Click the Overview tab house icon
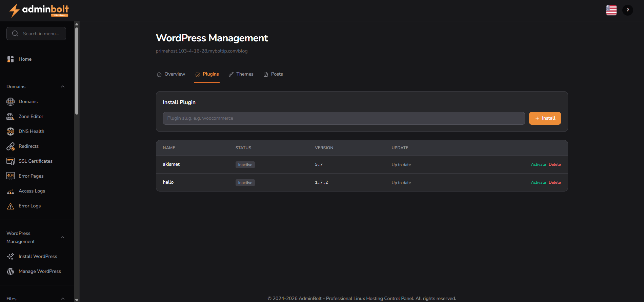The image size is (644, 302). [x=159, y=74]
